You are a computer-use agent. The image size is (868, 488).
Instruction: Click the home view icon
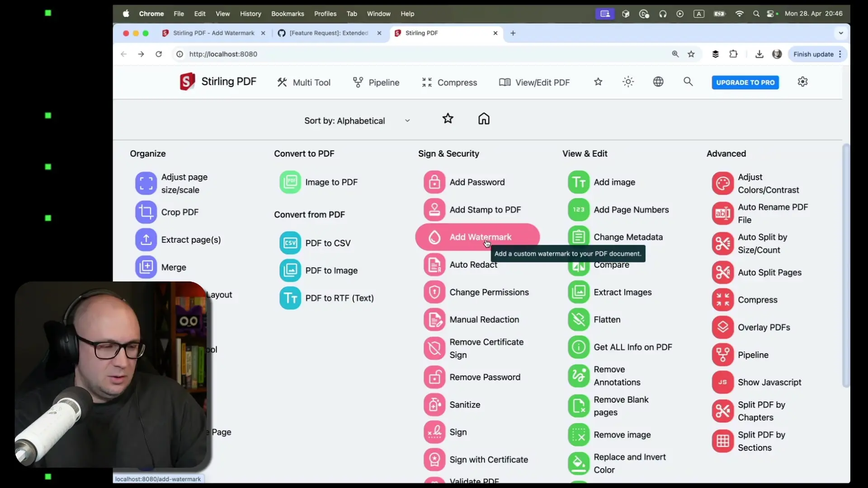(484, 119)
